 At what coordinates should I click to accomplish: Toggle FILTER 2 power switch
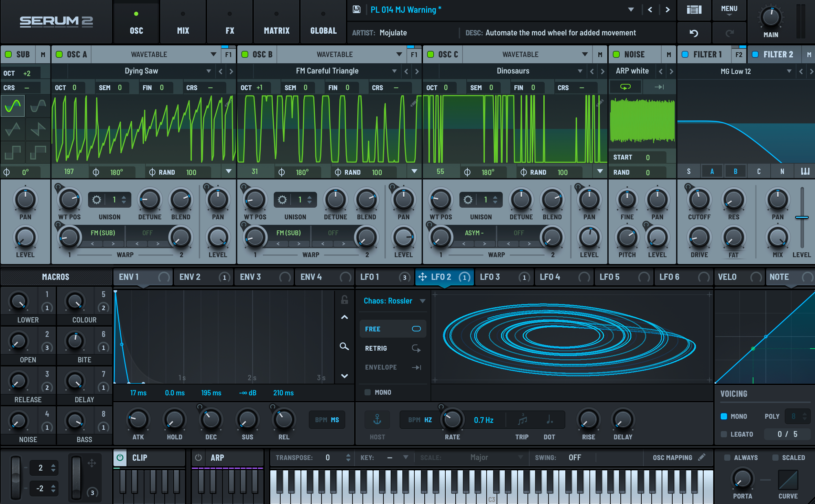[x=755, y=54]
